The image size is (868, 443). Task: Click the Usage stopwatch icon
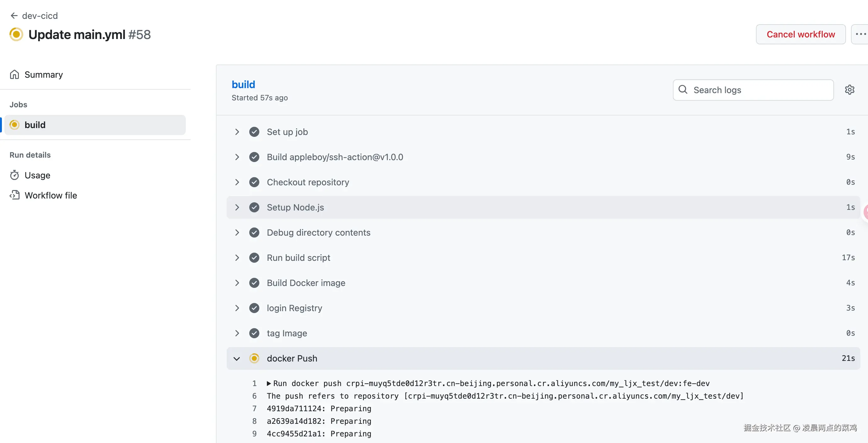pos(14,175)
